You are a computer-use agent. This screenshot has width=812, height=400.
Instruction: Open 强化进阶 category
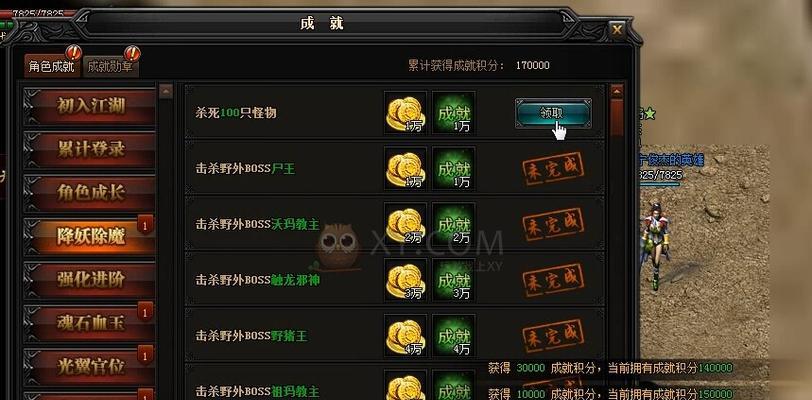90,280
